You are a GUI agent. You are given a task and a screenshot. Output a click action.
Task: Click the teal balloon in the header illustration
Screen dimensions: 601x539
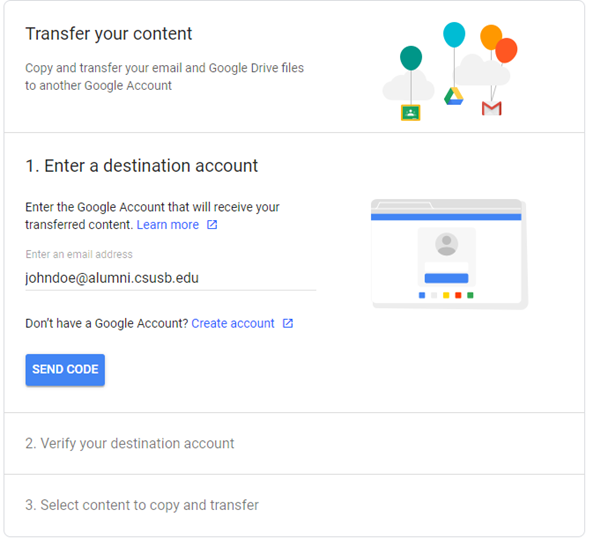[x=411, y=58]
